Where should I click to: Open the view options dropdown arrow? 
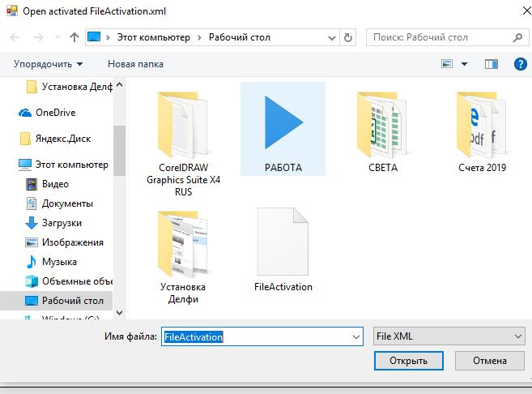(x=464, y=64)
